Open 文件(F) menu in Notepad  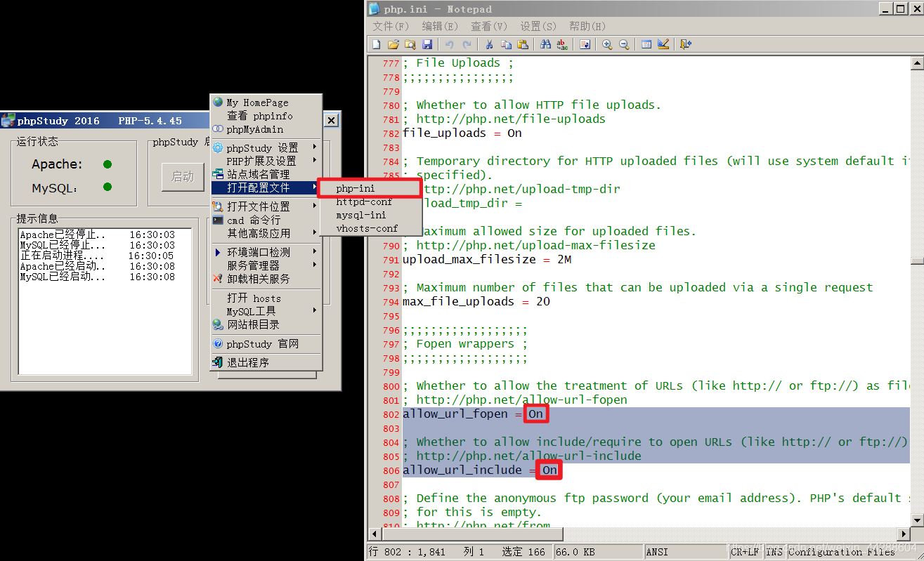click(x=391, y=26)
